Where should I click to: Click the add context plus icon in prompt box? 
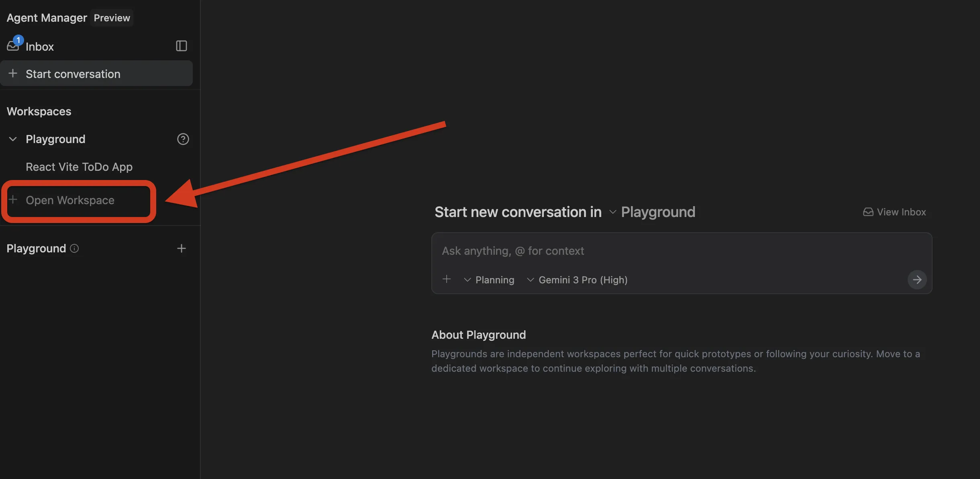pos(447,279)
